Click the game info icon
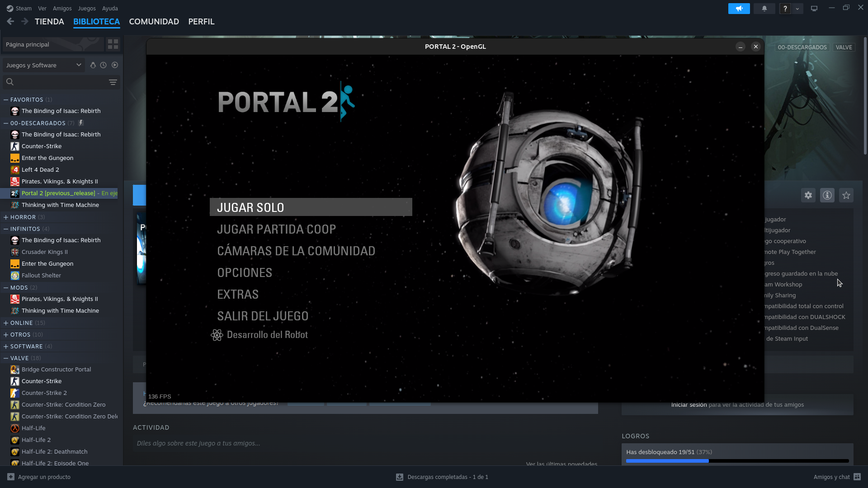Screen dimensions: 868x488 click(827, 195)
